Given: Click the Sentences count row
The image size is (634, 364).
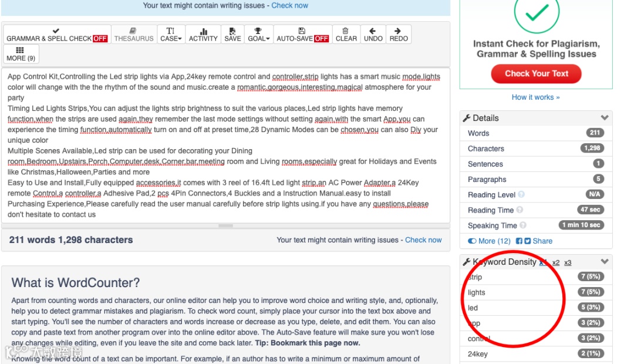Looking at the screenshot, I should (x=536, y=164).
